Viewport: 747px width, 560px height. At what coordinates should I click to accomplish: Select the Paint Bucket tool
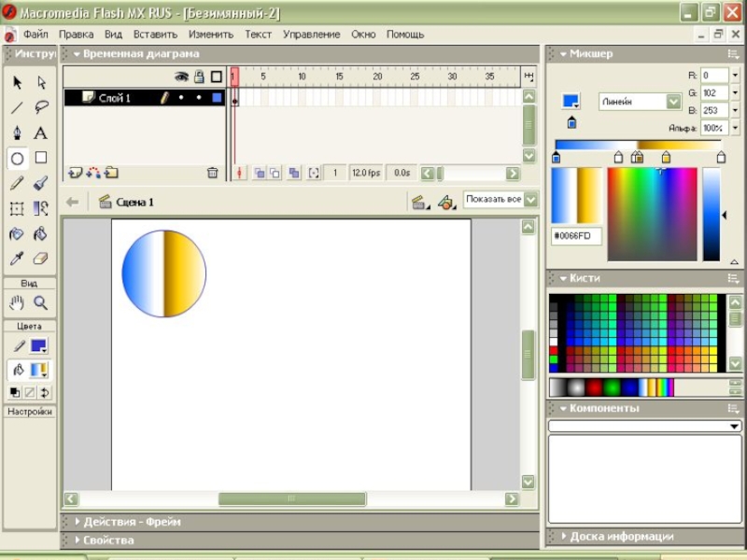[x=41, y=234]
